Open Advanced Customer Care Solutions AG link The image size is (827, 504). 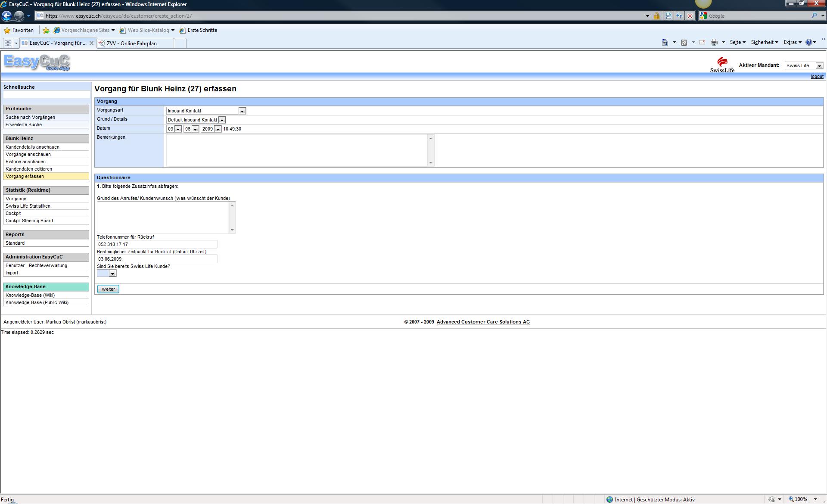pyautogui.click(x=483, y=322)
